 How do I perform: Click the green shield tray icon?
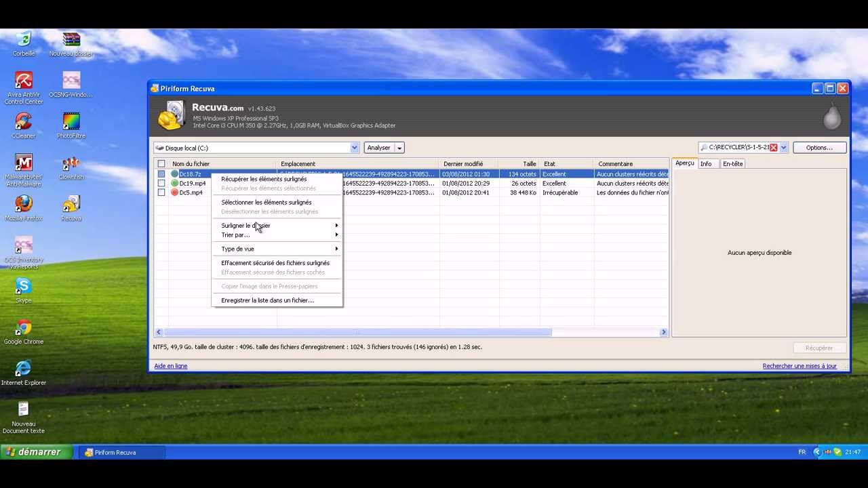click(837, 452)
